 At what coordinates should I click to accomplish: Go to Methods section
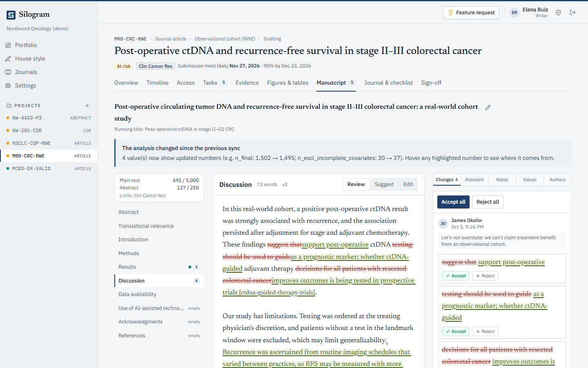pos(159,253)
